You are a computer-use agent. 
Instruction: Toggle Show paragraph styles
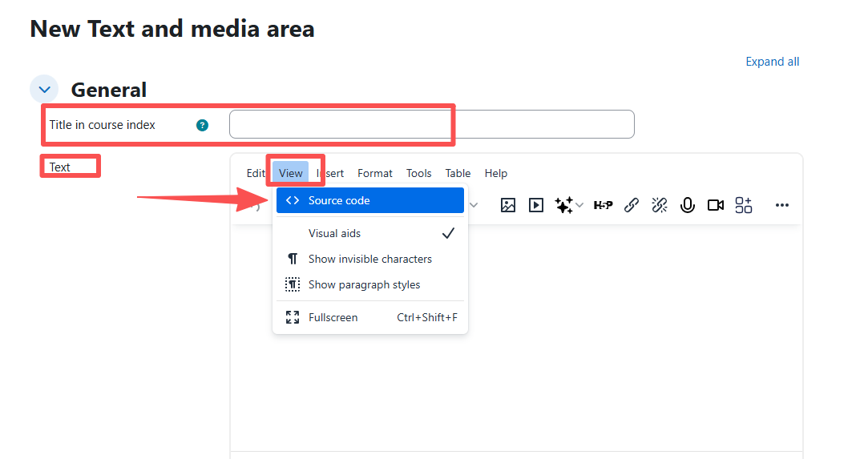tap(364, 284)
